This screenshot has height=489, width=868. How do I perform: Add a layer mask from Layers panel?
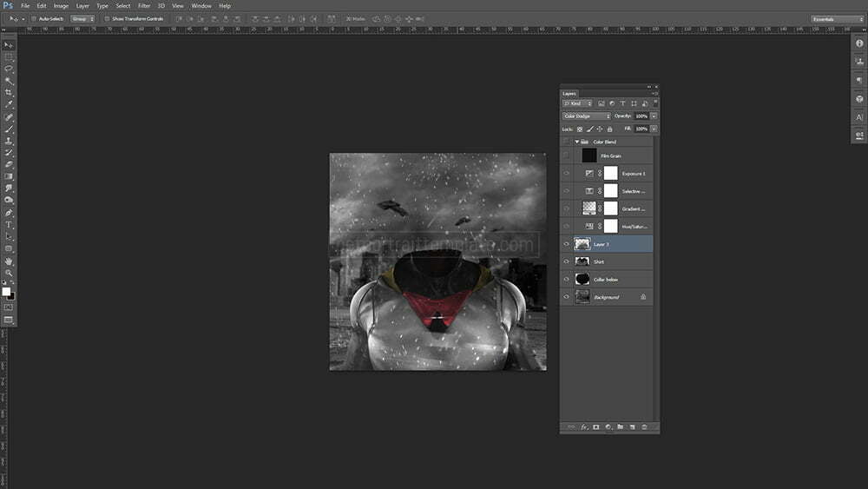click(x=596, y=427)
